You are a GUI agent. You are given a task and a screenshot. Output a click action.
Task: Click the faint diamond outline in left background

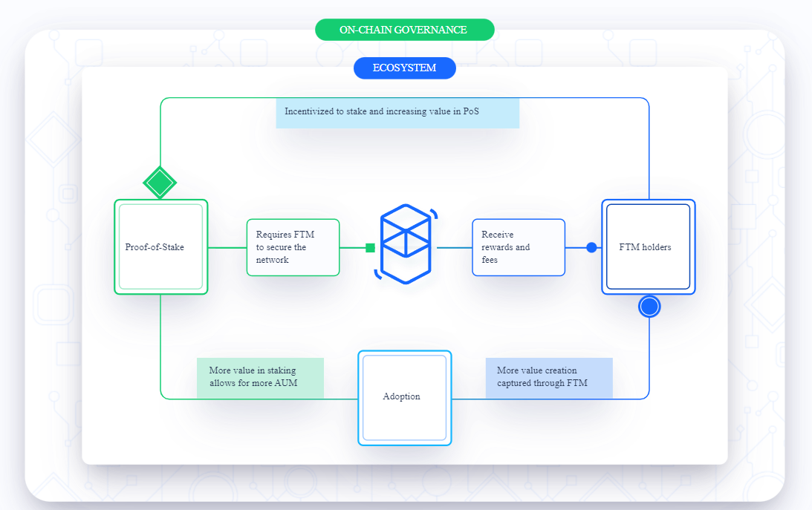[52, 136]
